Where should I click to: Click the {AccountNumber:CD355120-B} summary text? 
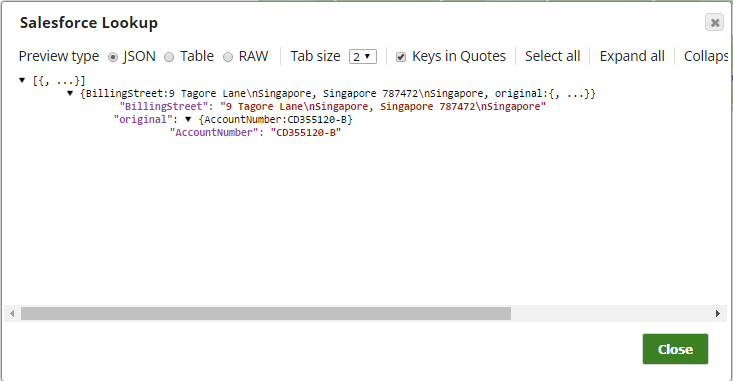tap(276, 120)
